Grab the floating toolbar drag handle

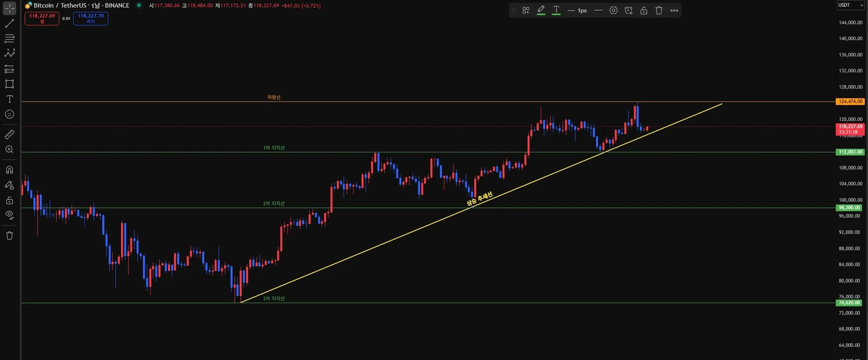tap(514, 10)
